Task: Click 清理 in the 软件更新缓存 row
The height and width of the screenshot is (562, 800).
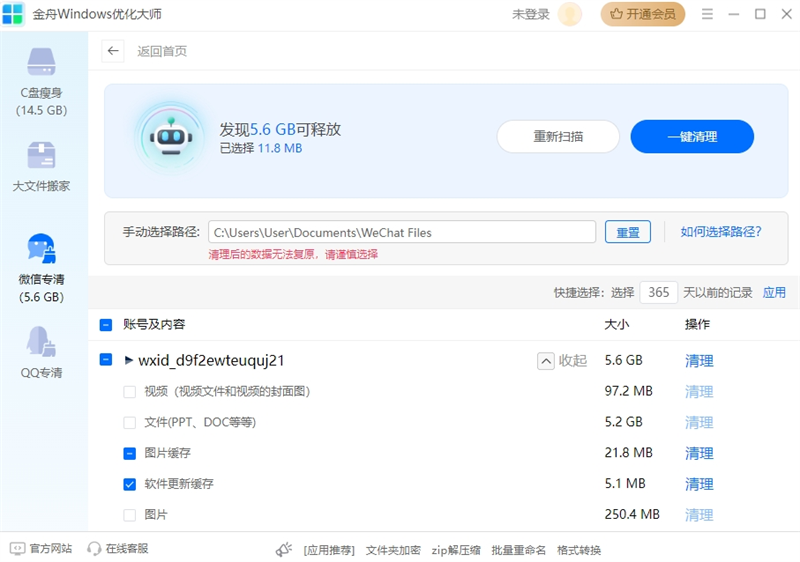Action: [699, 484]
